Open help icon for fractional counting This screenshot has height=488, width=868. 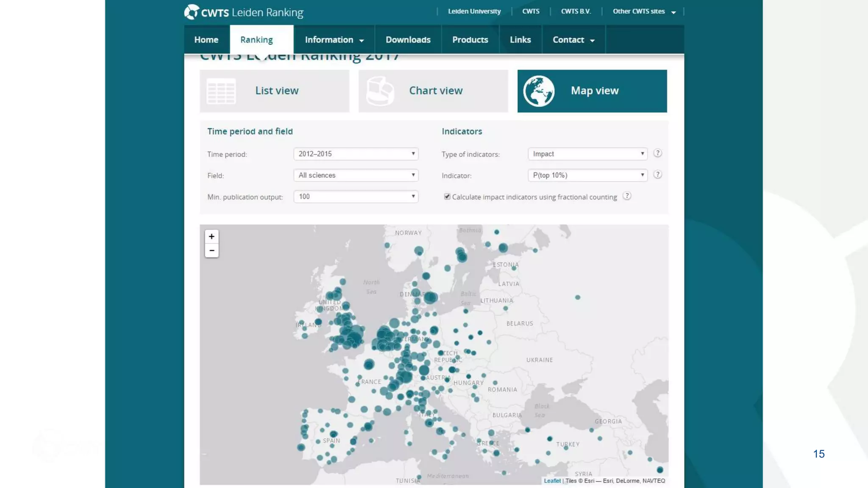pyautogui.click(x=627, y=196)
